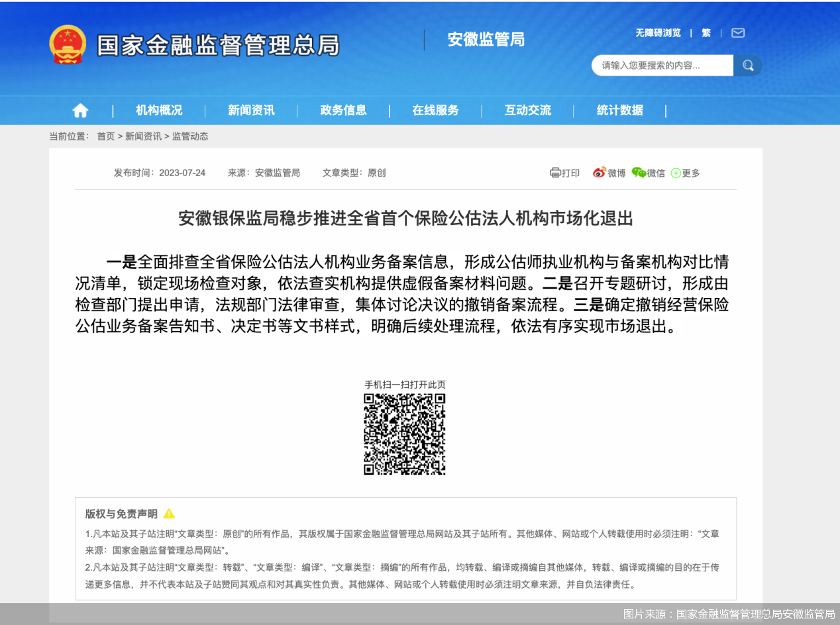Screen dimensions: 840x625
Task: Open the 在线服务 navigation menu
Action: point(435,111)
